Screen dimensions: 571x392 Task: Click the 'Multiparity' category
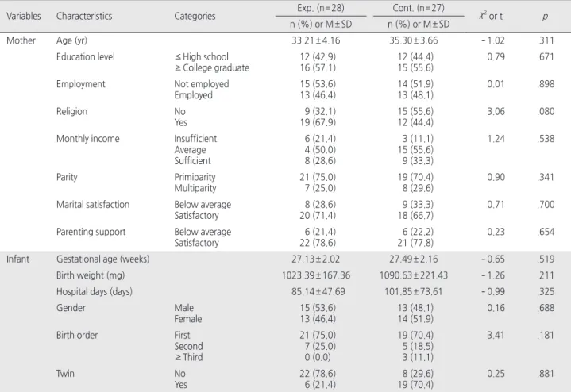195,188
